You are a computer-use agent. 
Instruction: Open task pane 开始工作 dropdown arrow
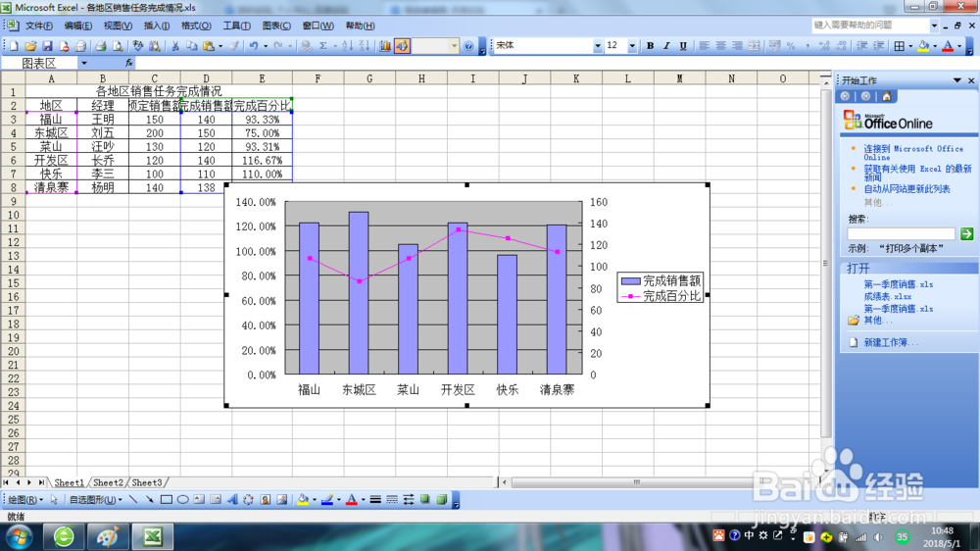[956, 80]
